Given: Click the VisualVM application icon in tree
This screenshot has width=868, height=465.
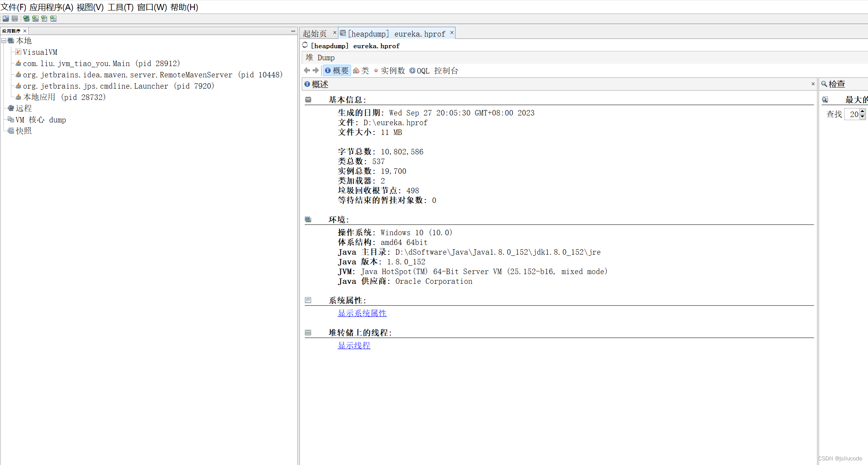Looking at the screenshot, I should pos(18,52).
